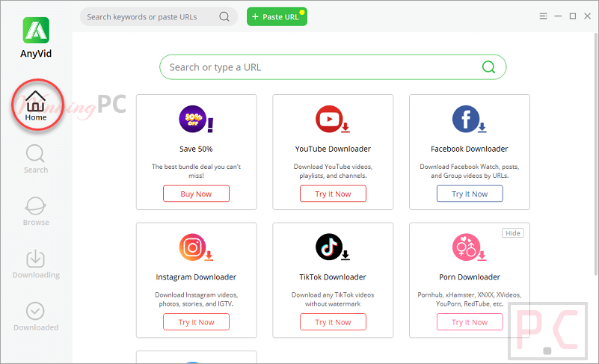Click Try It Now under TikTok Downloader
The height and width of the screenshot is (364, 599).
[333, 322]
